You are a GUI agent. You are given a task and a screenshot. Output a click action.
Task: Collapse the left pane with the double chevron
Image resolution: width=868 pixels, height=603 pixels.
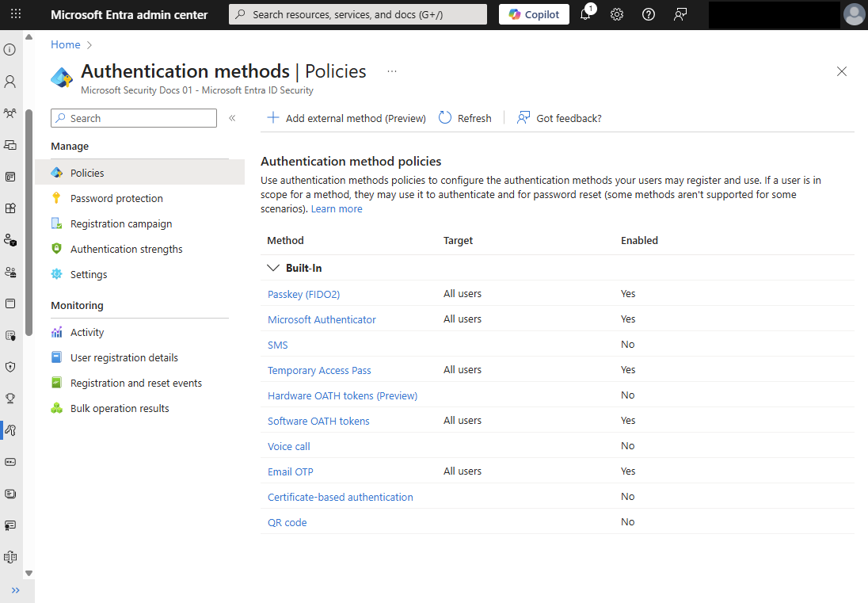pos(232,116)
